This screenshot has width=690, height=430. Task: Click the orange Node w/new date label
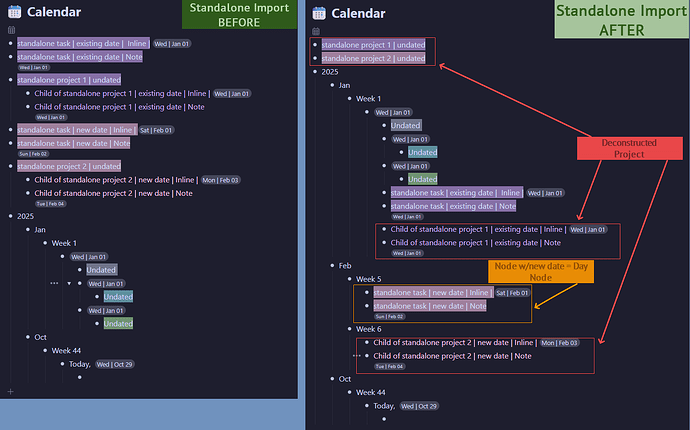tap(540, 272)
